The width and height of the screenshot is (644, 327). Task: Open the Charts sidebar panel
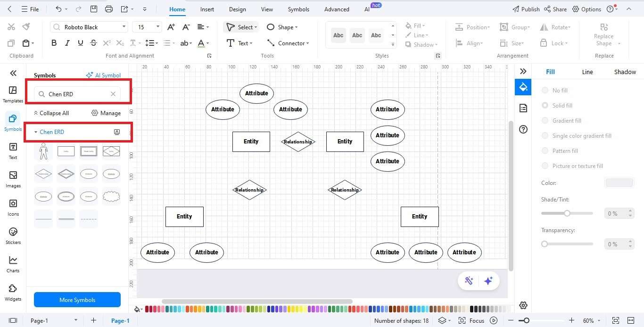tap(13, 264)
